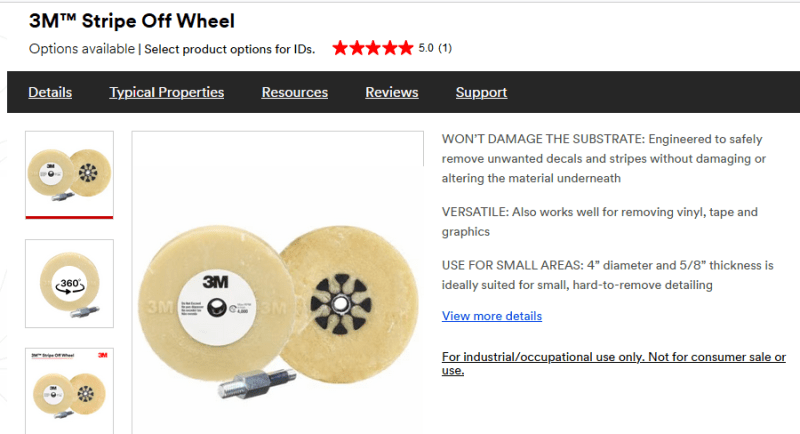Select the third thumbnail with red header
This screenshot has height=434, width=800.
click(x=69, y=391)
